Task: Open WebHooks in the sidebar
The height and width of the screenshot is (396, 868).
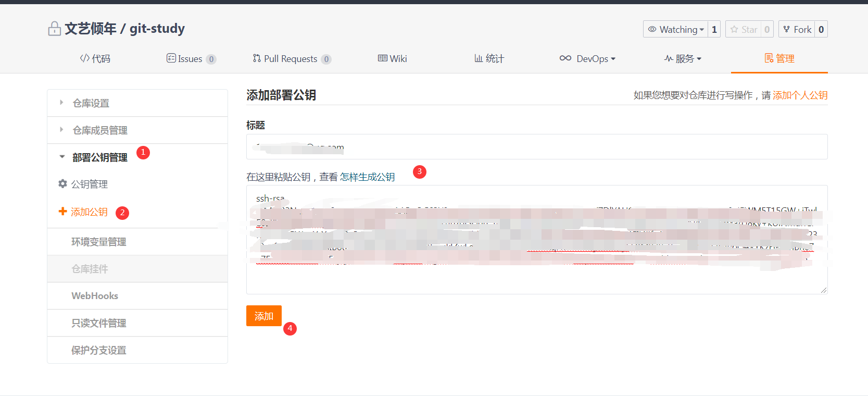Action: click(137, 296)
